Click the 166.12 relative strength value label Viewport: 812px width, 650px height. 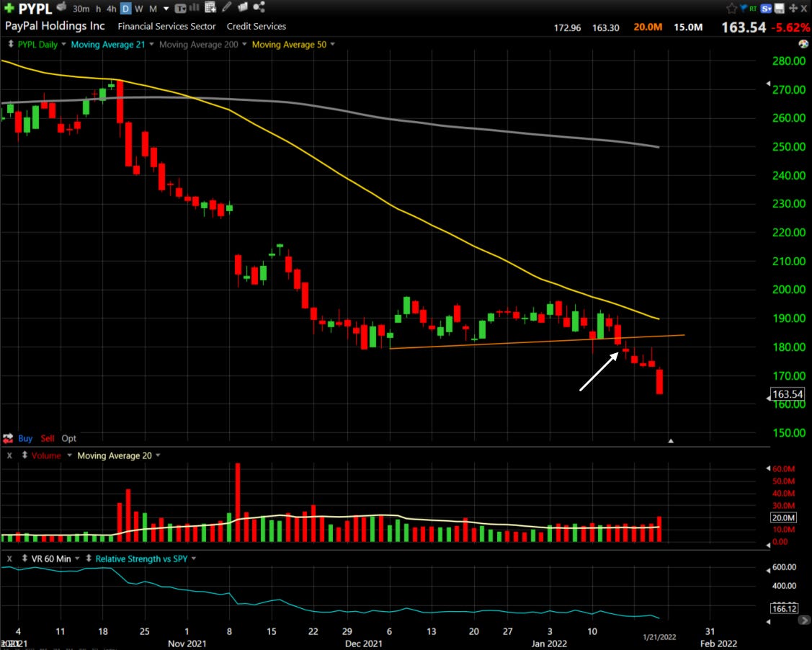tap(784, 608)
